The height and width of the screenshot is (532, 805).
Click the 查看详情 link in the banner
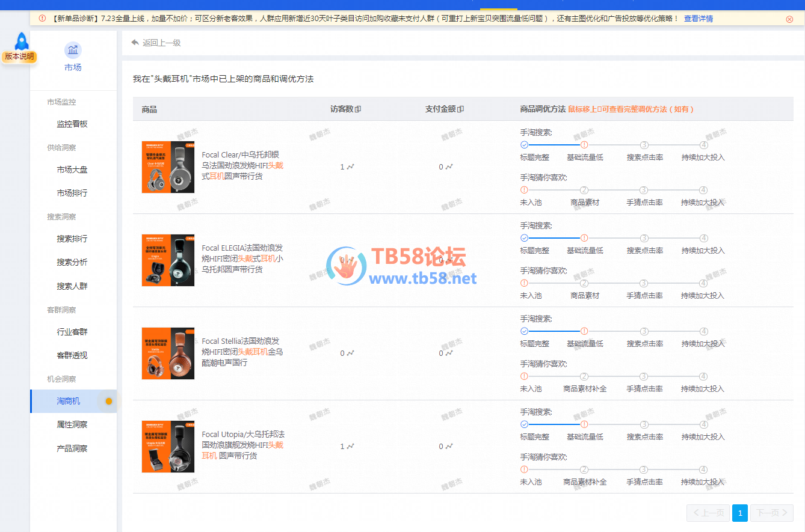699,19
